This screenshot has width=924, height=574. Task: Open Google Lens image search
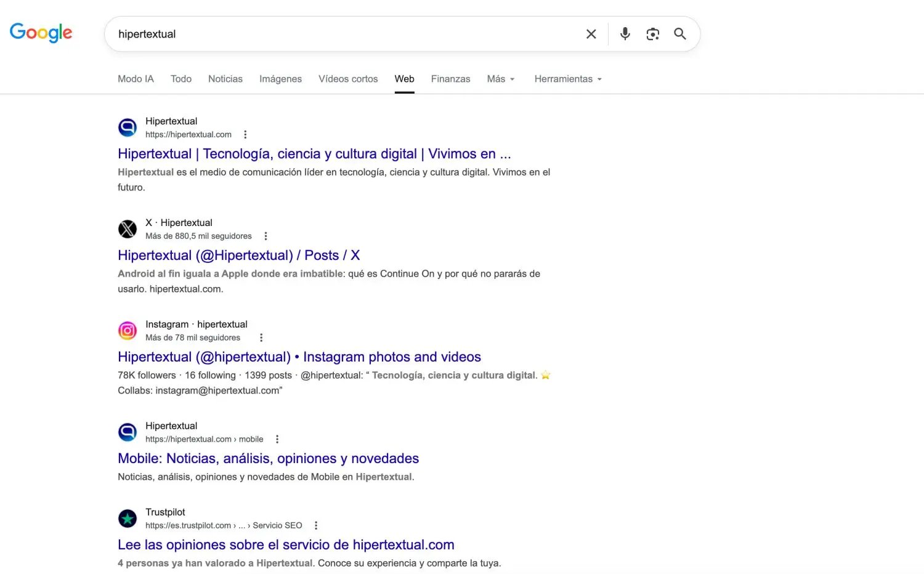tap(653, 34)
